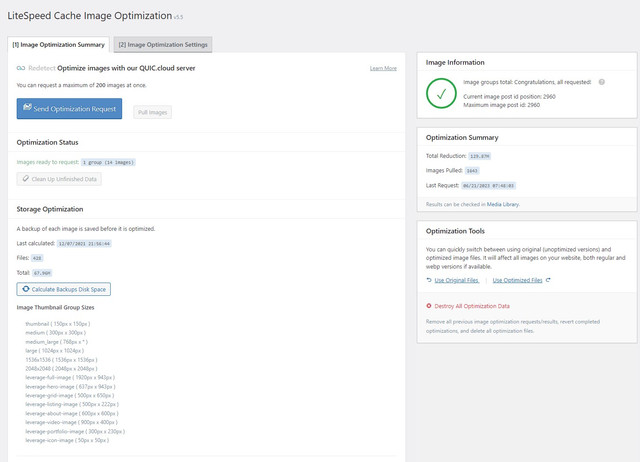Click 'leverage-about-image' size row

coord(72,413)
